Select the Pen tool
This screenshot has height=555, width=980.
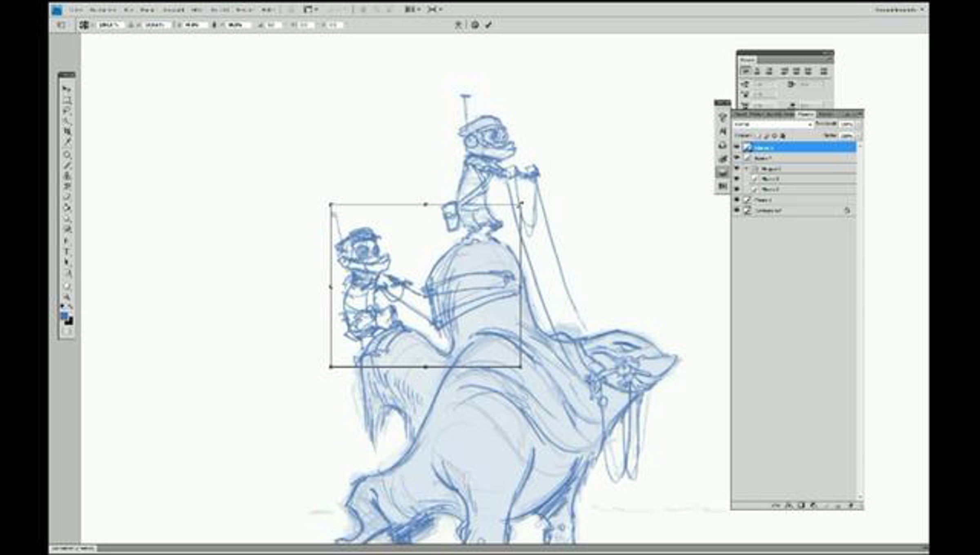tap(67, 241)
